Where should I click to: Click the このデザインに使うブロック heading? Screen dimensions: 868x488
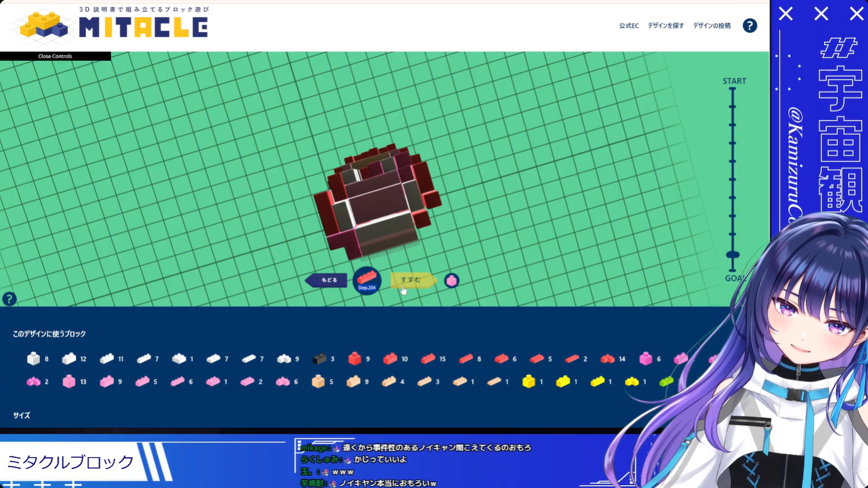(x=49, y=334)
